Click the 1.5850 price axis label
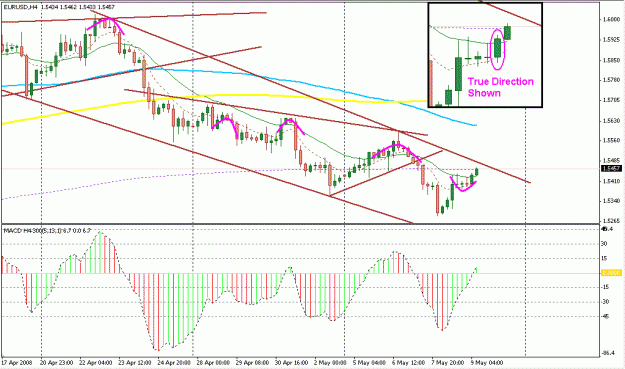625x369 pixels. pyautogui.click(x=612, y=60)
